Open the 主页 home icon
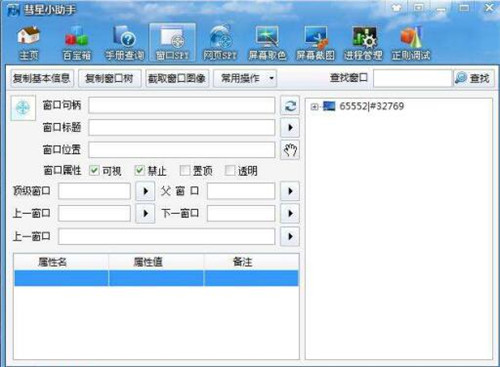500x367 pixels. coord(29,43)
